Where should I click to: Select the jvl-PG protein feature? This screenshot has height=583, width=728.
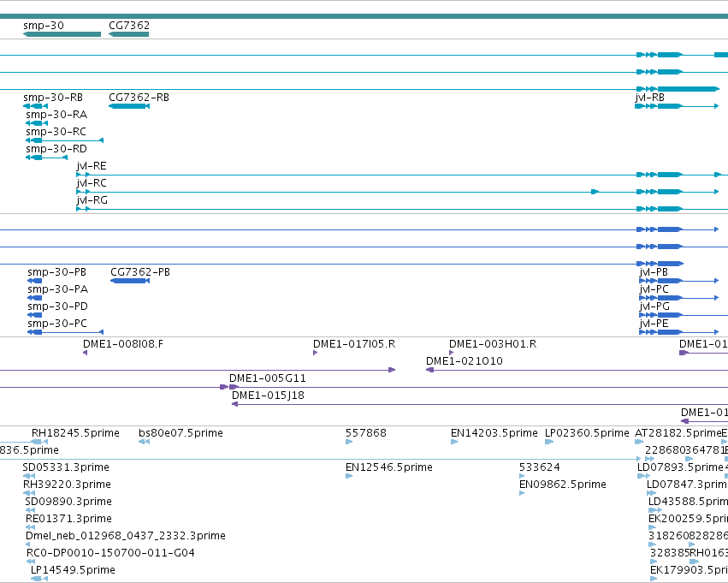pyautogui.click(x=684, y=315)
